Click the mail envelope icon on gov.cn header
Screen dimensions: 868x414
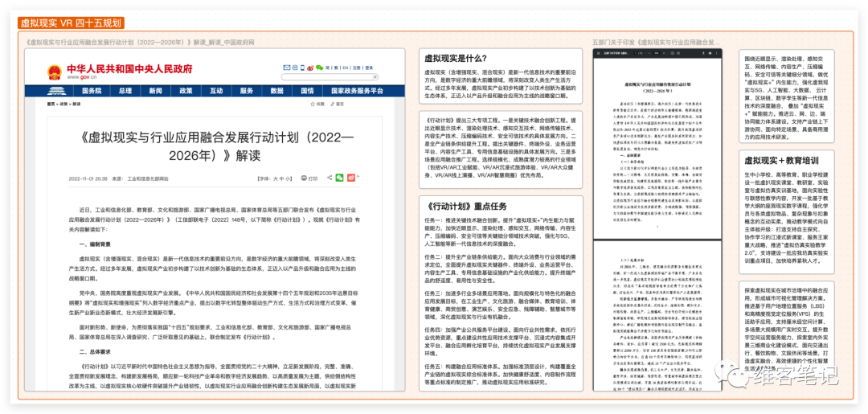287,68
